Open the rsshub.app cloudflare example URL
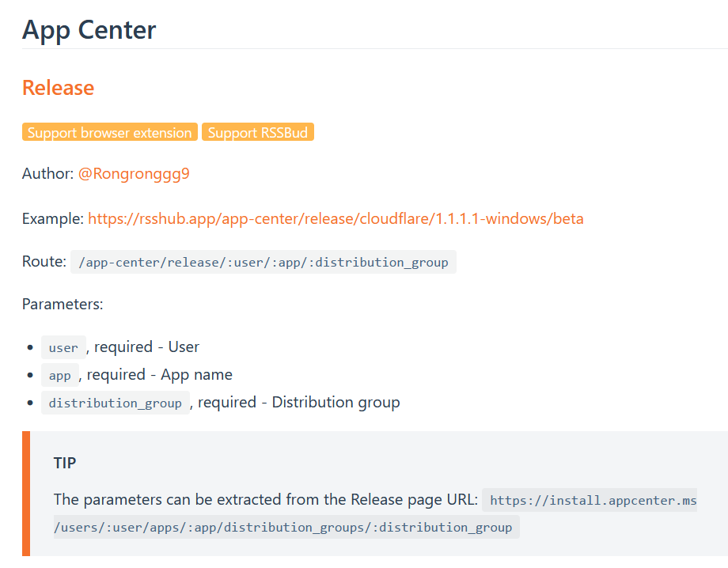This screenshot has height=568, width=728. click(x=336, y=218)
